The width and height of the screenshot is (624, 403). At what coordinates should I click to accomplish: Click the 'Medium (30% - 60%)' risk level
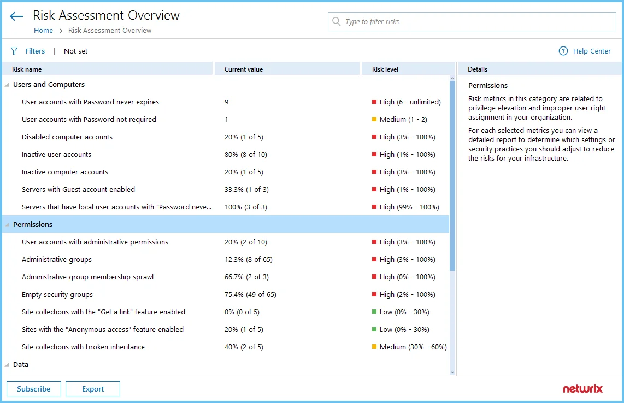click(x=413, y=347)
